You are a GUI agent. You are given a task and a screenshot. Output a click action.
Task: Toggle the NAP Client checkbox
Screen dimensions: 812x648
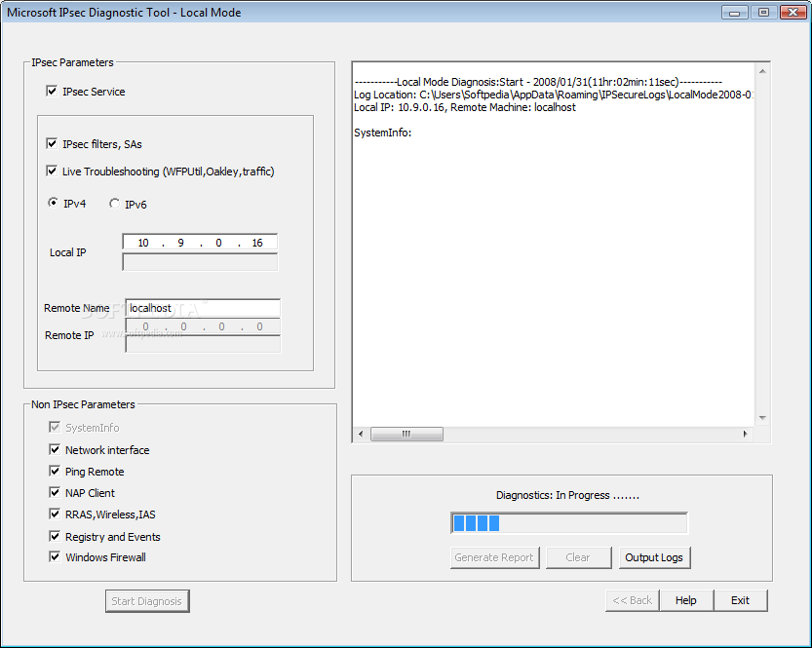click(x=55, y=492)
